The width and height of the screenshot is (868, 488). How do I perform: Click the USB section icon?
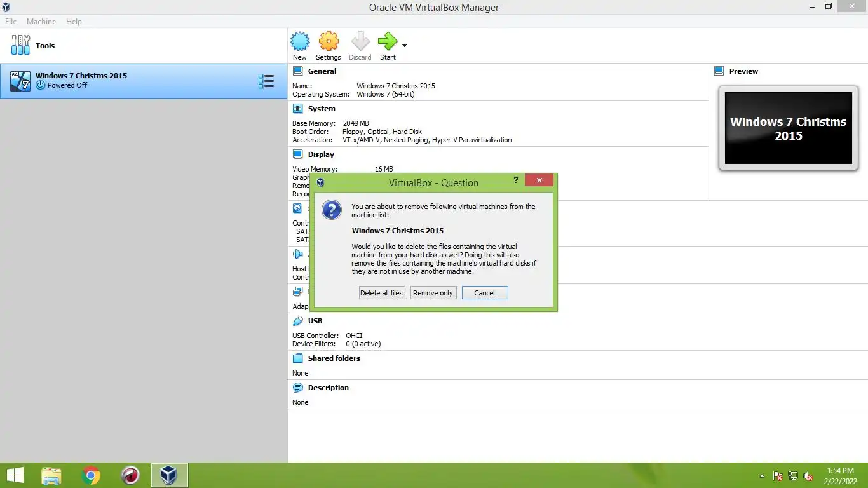[x=297, y=321]
